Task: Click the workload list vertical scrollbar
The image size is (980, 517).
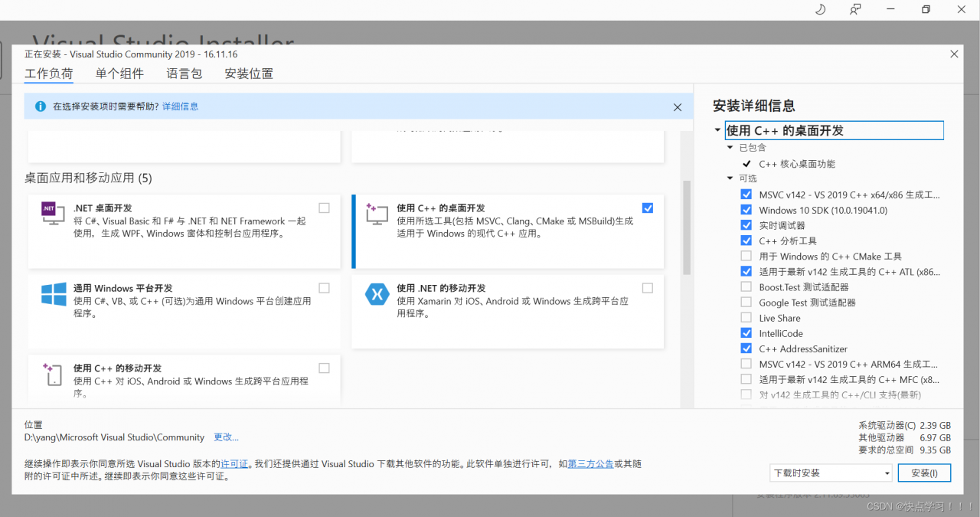Action: 687,227
